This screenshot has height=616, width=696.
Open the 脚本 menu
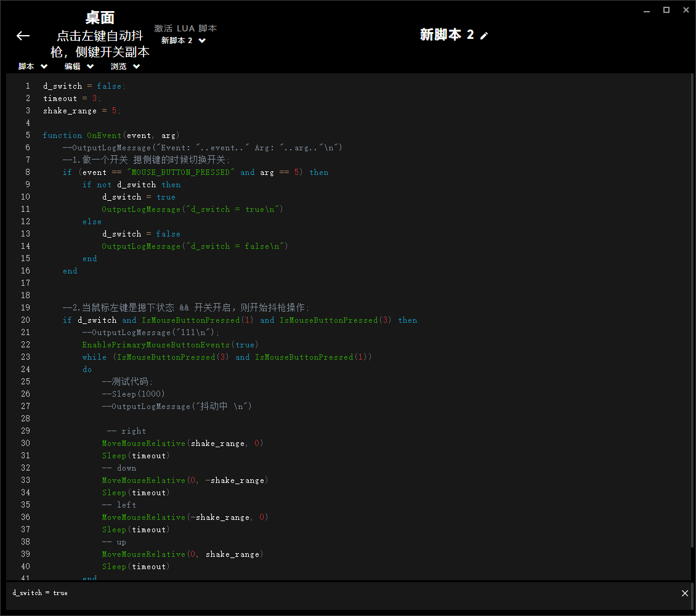click(x=33, y=67)
